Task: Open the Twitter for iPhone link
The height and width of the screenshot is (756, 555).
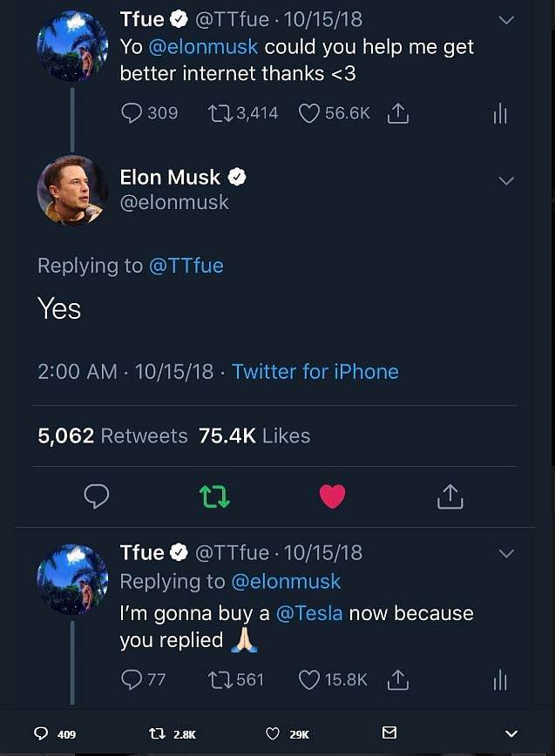Action: click(x=315, y=372)
